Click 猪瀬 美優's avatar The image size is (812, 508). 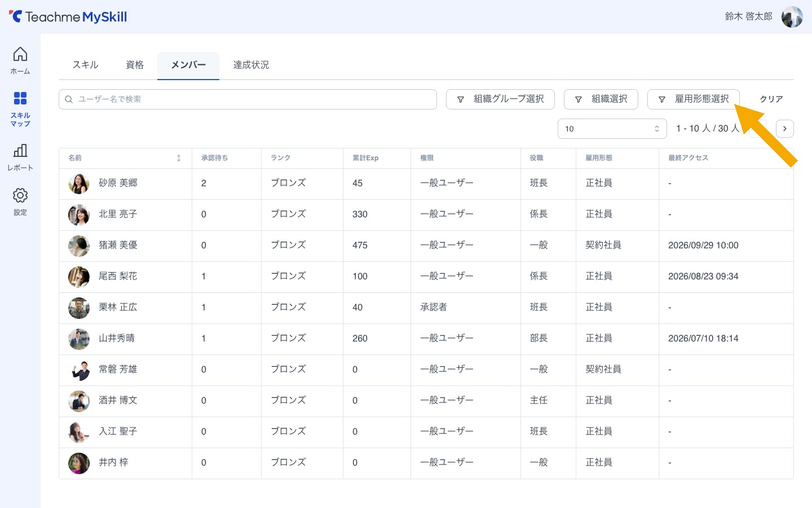pos(79,246)
